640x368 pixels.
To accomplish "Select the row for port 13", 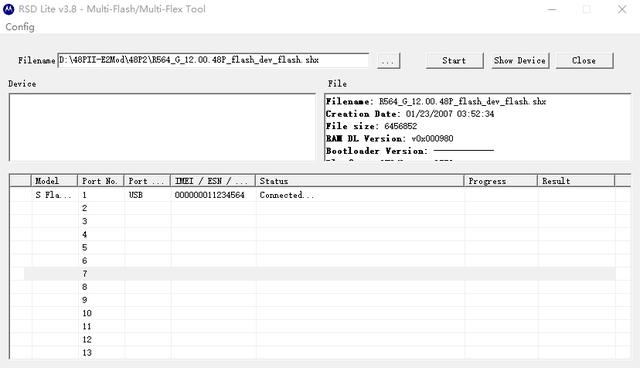I will pyautogui.click(x=320, y=353).
